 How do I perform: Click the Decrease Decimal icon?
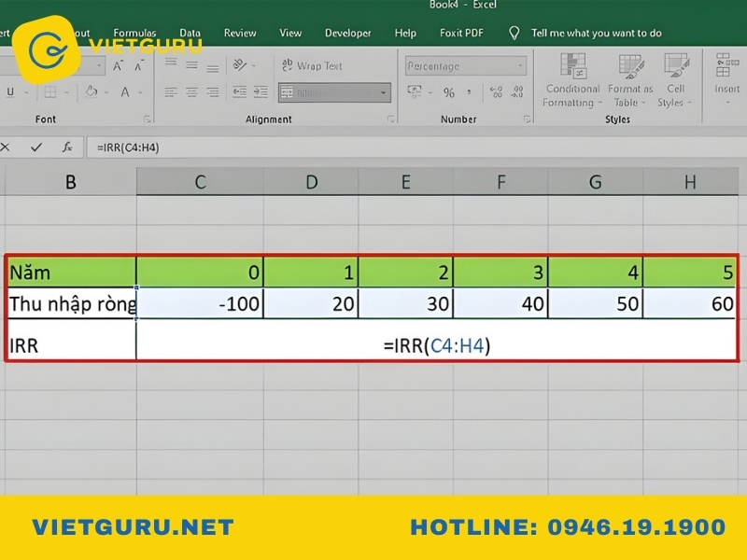[517, 91]
